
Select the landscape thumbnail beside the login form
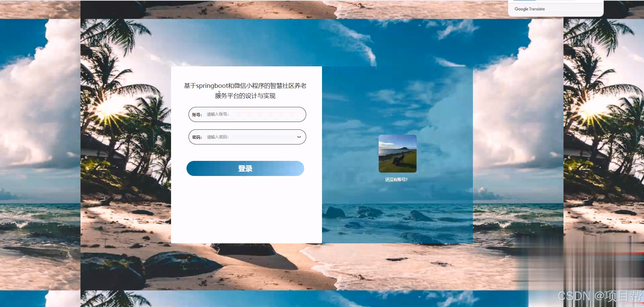(397, 153)
